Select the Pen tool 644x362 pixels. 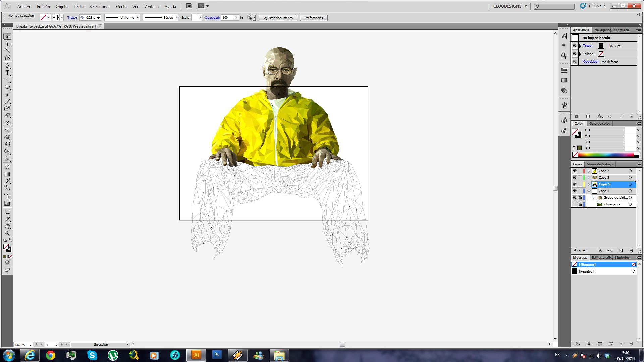[7, 66]
